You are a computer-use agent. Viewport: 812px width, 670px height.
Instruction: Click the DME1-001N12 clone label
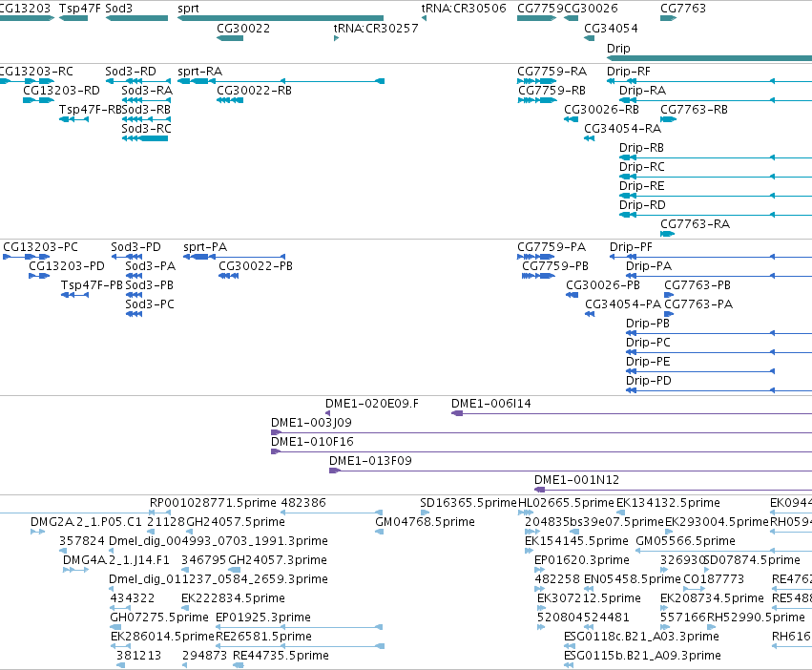click(576, 480)
